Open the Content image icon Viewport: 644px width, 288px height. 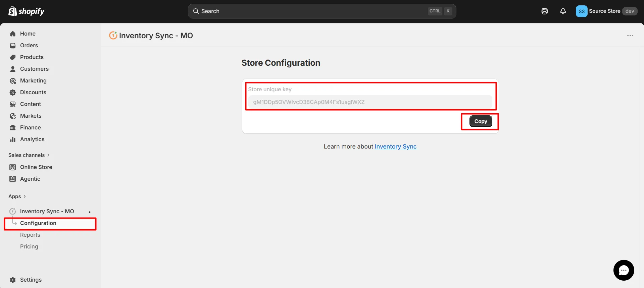(13, 104)
